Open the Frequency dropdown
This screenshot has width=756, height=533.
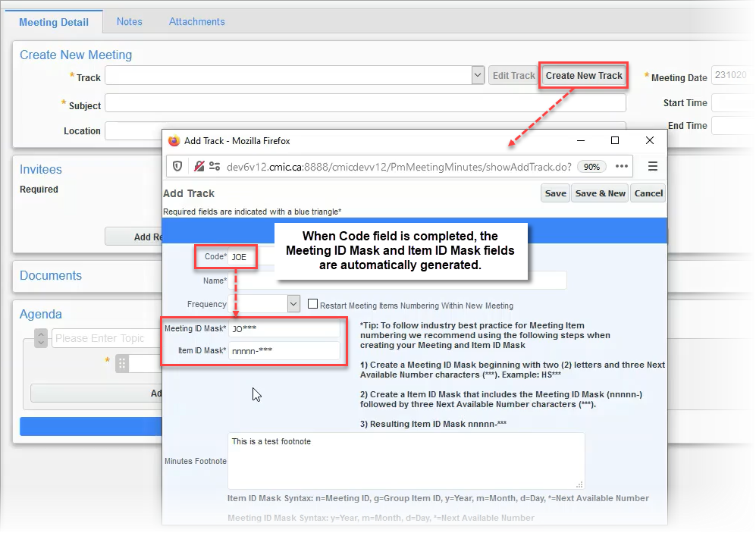[x=293, y=304]
